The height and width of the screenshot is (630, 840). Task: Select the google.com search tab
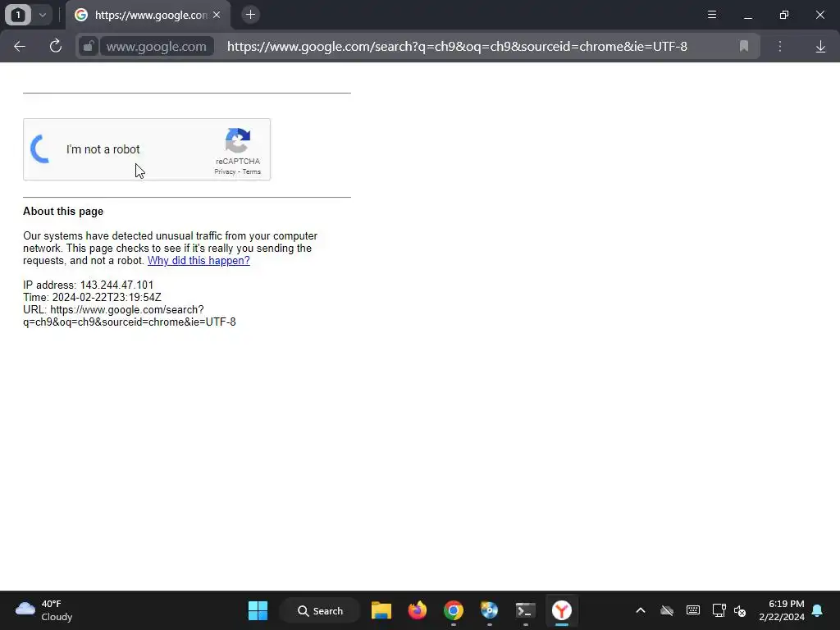[148, 15]
